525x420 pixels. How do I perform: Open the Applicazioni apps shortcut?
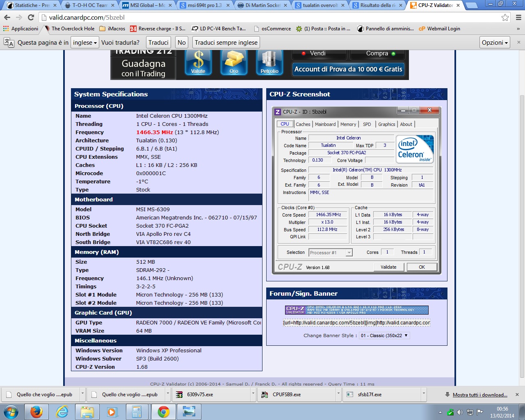[x=21, y=29]
